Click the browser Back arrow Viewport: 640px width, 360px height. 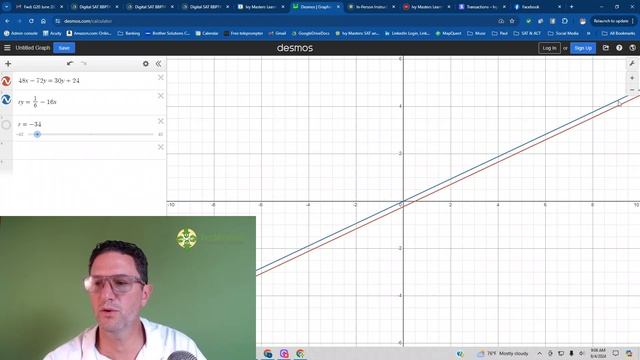tap(8, 21)
